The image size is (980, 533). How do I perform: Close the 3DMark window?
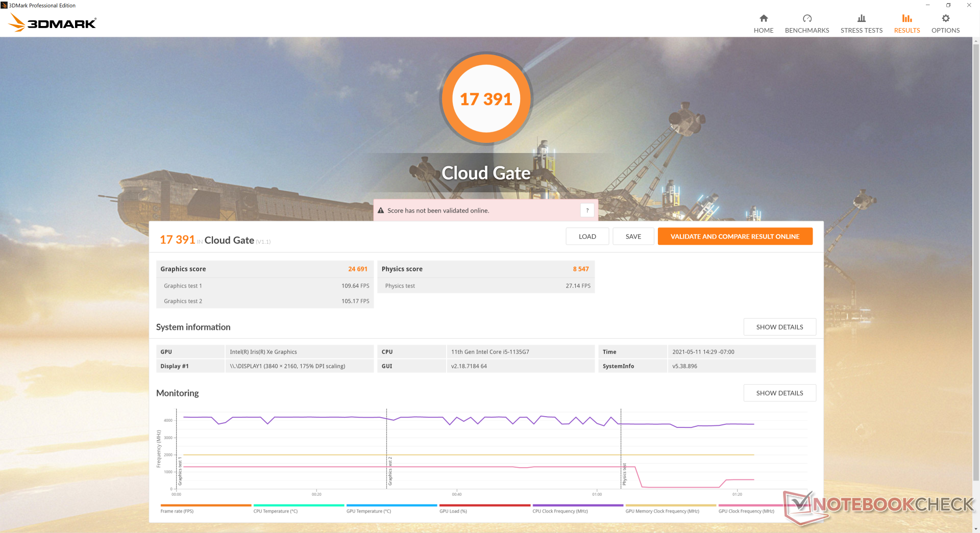(969, 5)
